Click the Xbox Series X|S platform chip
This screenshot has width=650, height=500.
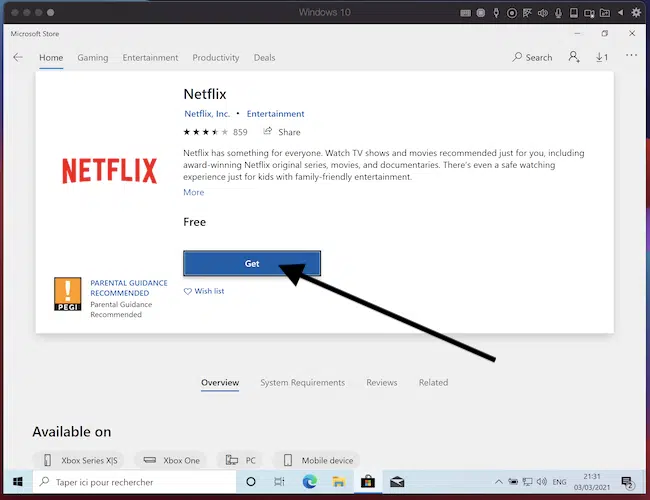[x=78, y=460]
